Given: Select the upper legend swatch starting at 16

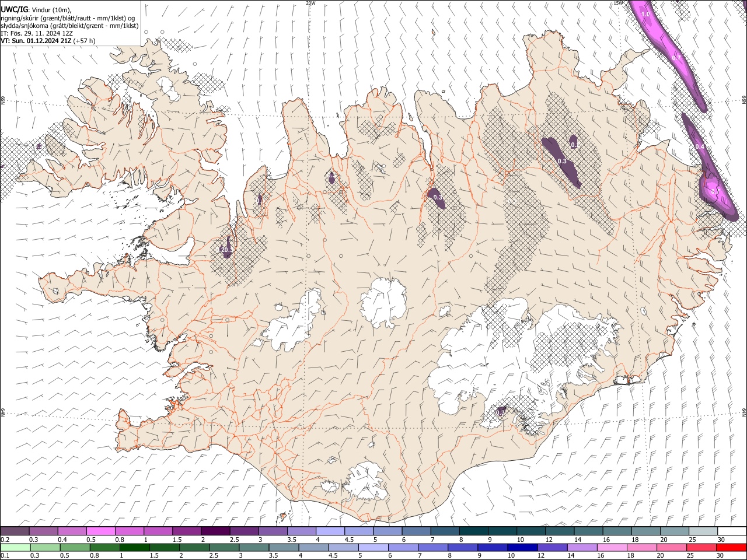Looking at the screenshot, I should click(x=617, y=531).
